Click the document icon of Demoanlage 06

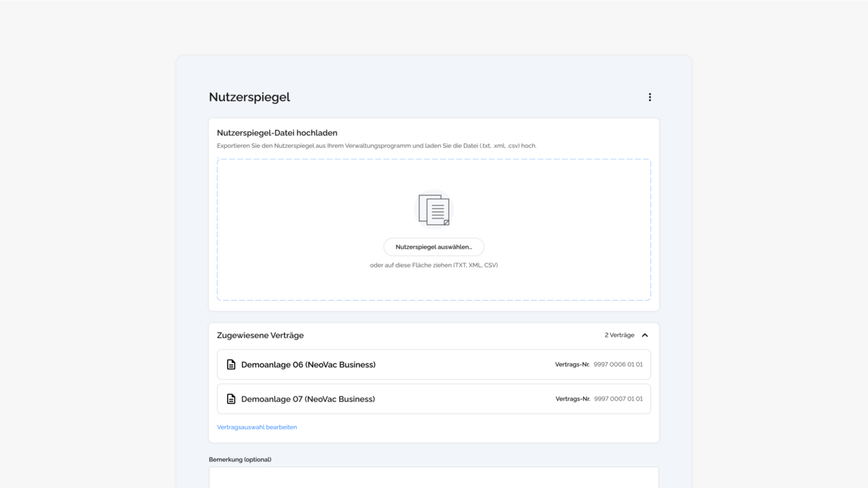click(x=231, y=365)
